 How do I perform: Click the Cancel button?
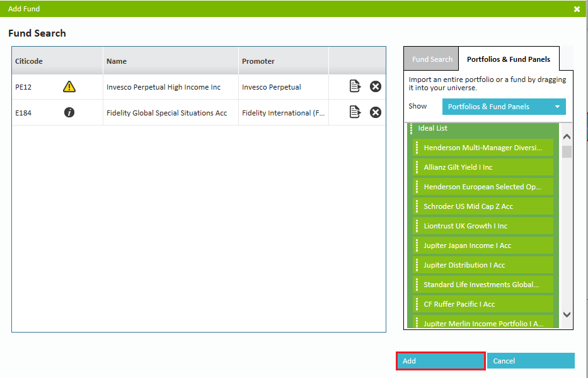coord(531,361)
